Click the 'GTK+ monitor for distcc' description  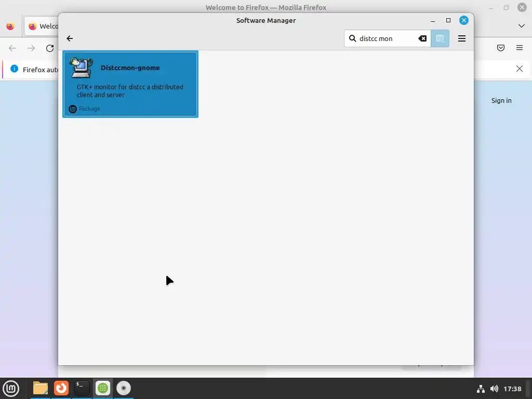coord(130,90)
